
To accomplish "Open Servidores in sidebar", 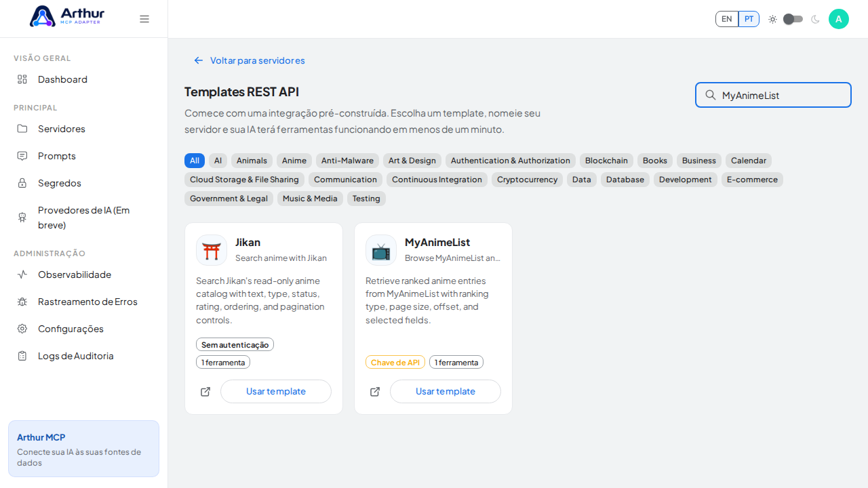I will 83,129.
